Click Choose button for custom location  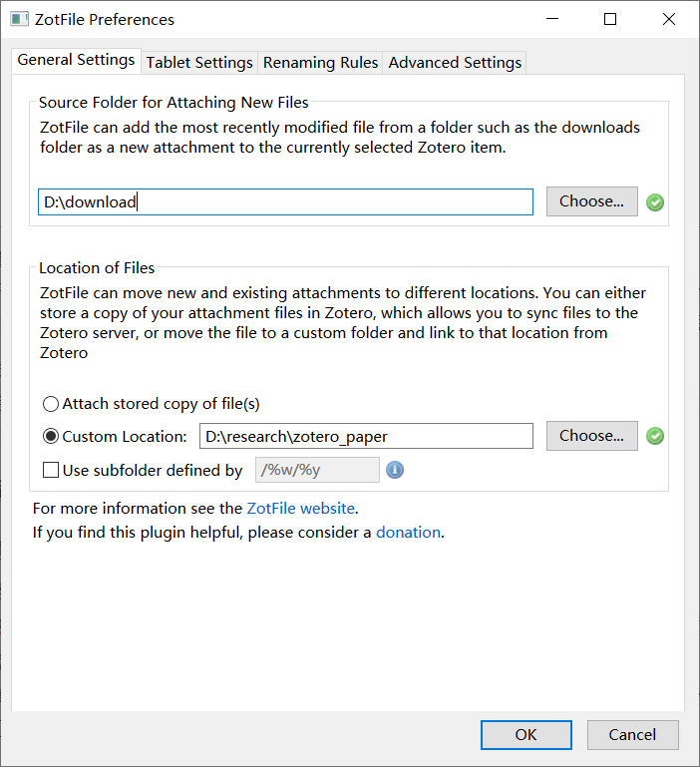click(x=591, y=436)
